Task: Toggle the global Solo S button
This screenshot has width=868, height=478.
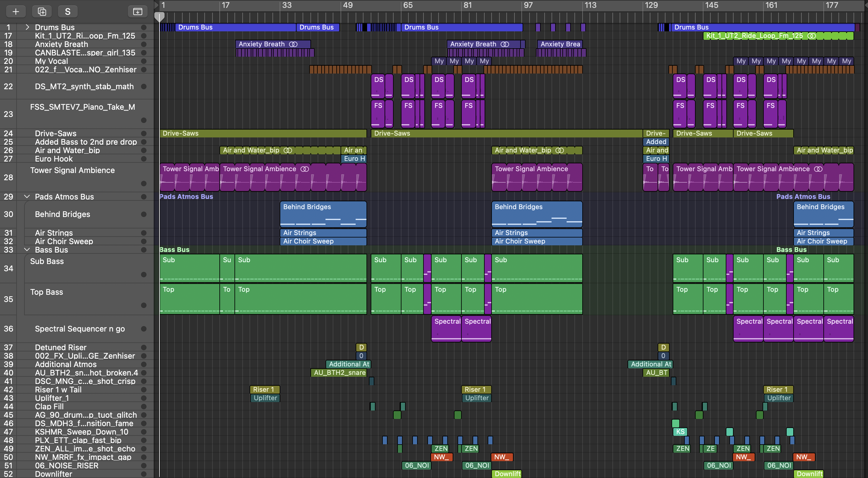Action: click(68, 12)
